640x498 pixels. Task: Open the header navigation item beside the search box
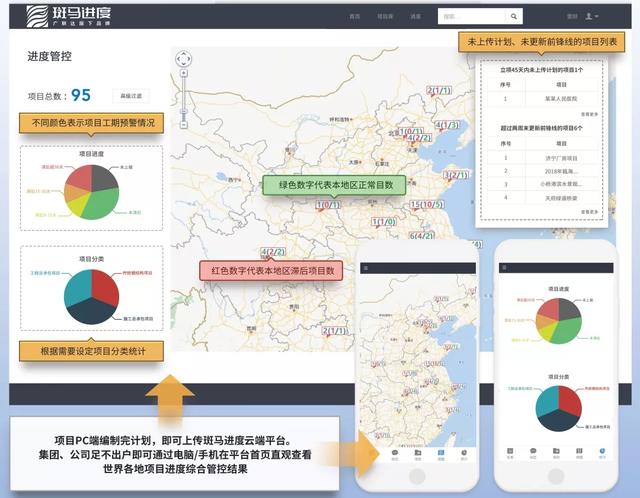[416, 16]
